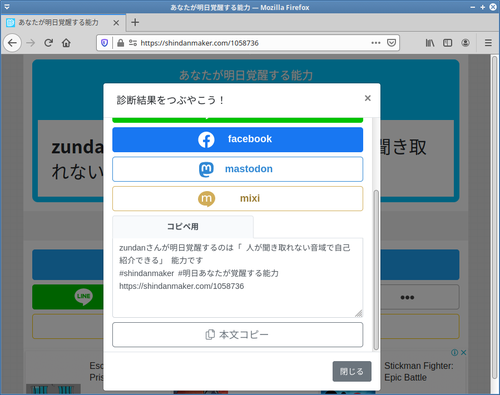Go to the Firefox home page
The image size is (500, 395).
point(66,43)
